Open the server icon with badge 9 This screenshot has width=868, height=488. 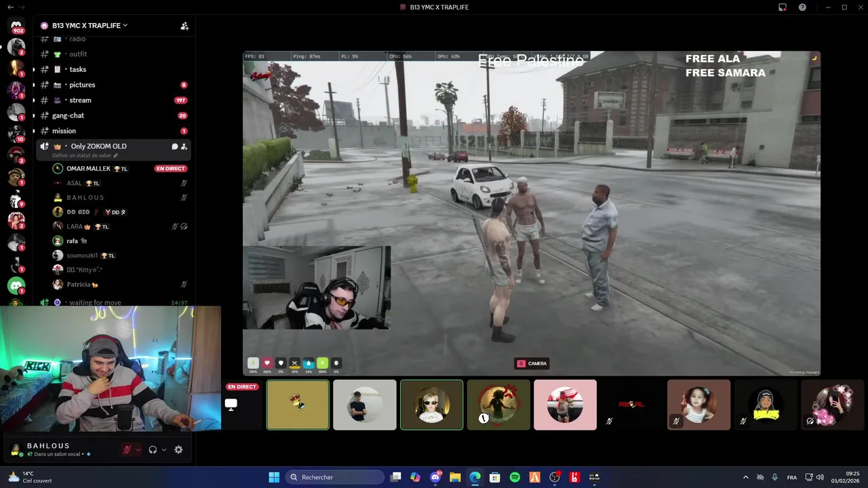pyautogui.click(x=16, y=198)
